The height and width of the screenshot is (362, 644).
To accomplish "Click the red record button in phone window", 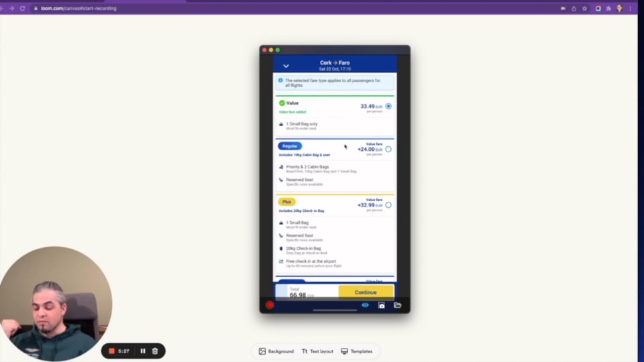I will pos(270,305).
